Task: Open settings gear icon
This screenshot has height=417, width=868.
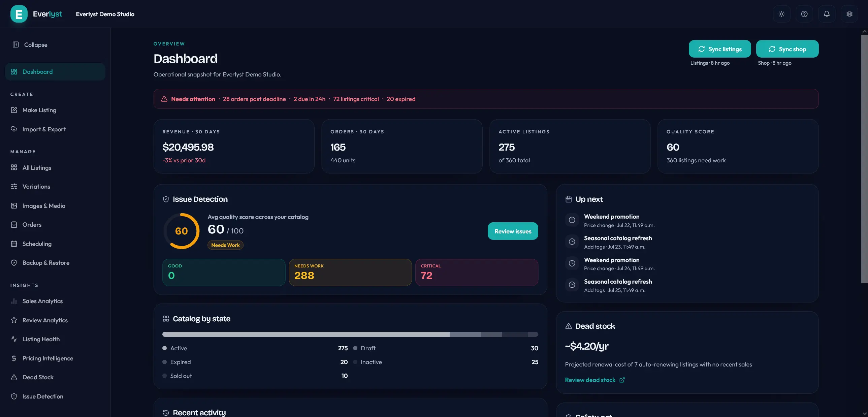Action: pos(849,14)
